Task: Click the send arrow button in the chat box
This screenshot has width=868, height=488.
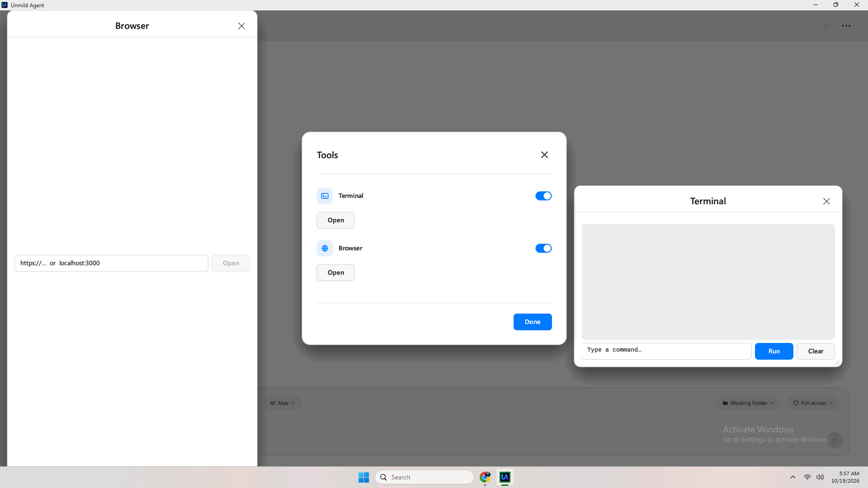Action: click(x=835, y=440)
